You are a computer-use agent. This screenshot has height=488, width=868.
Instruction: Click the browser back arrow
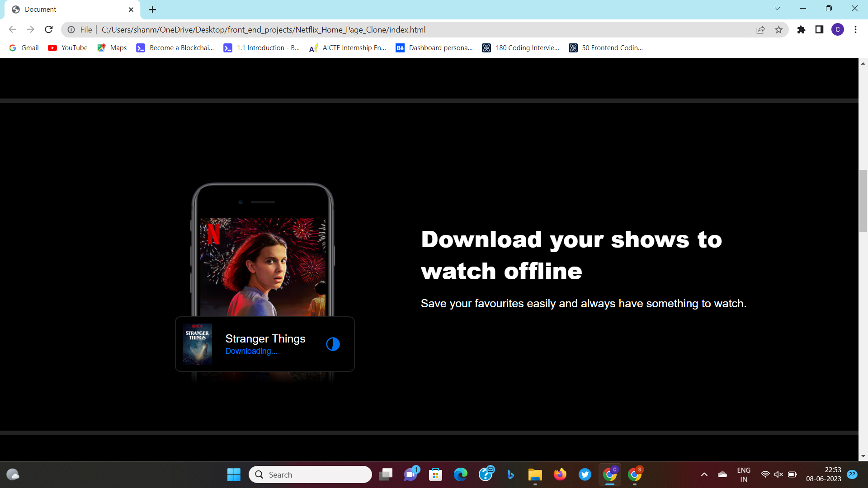pos(12,29)
